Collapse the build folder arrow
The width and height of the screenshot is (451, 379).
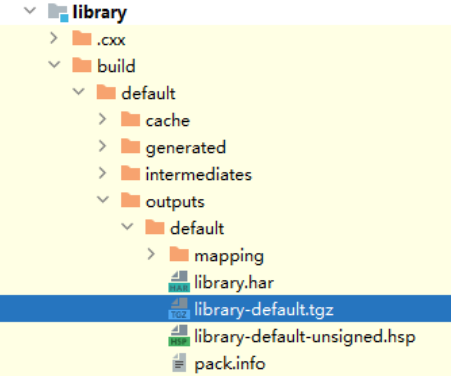pos(54,64)
